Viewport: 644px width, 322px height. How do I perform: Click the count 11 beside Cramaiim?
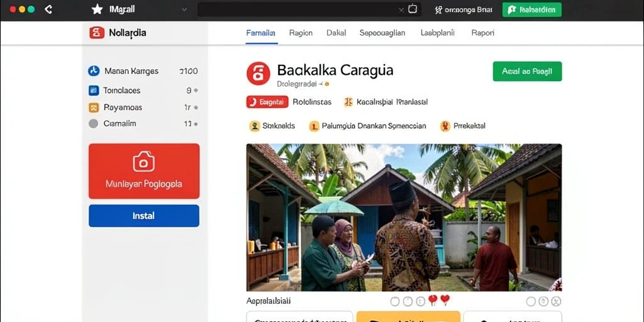[187, 124]
